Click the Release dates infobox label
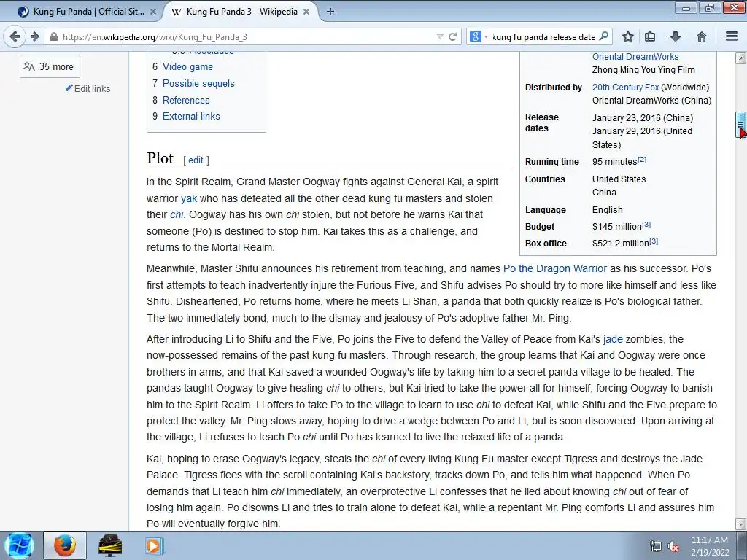Viewport: 747px width, 560px height. point(542,122)
